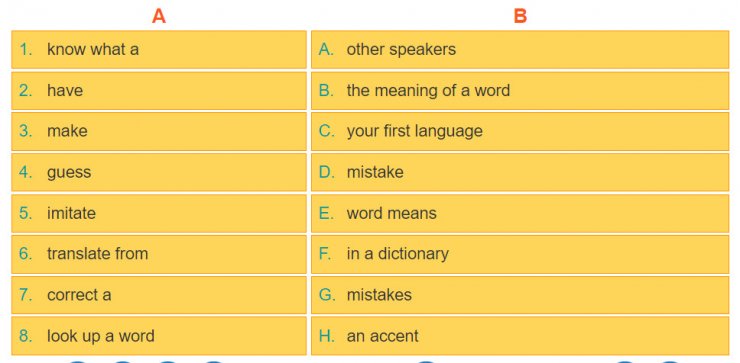Image resolution: width=740 pixels, height=363 pixels.
Task: Click the number 8 label
Action: pyautogui.click(x=25, y=336)
